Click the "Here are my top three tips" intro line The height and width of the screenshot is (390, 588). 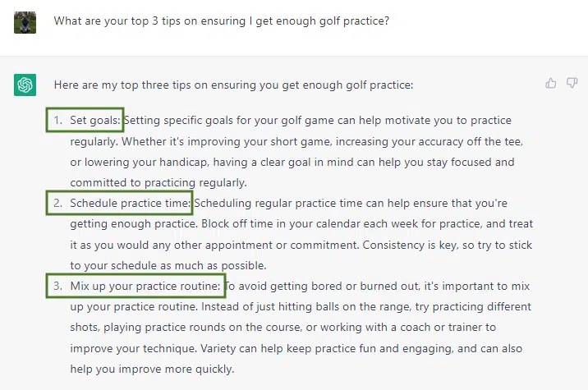[x=233, y=85]
